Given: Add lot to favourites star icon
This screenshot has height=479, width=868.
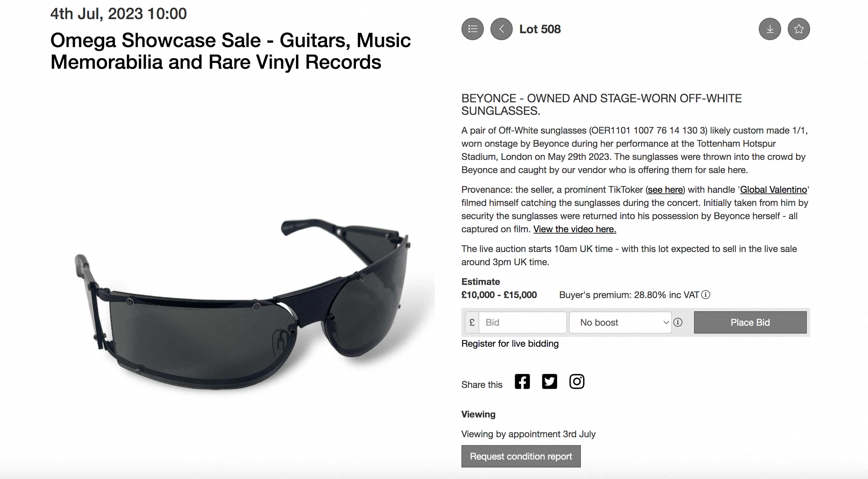Looking at the screenshot, I should (799, 29).
